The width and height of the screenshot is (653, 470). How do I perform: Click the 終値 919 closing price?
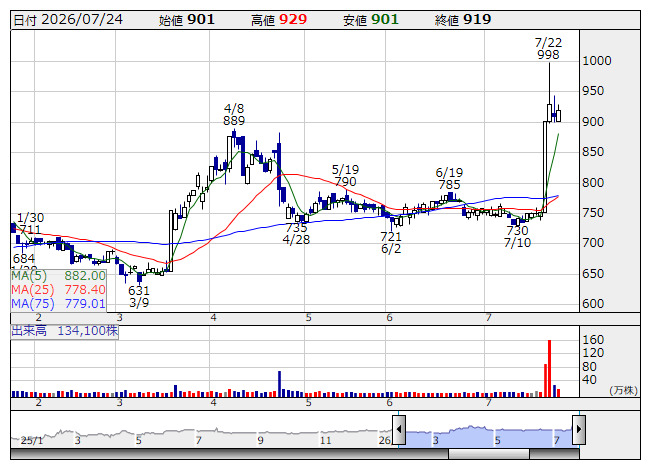463,20
